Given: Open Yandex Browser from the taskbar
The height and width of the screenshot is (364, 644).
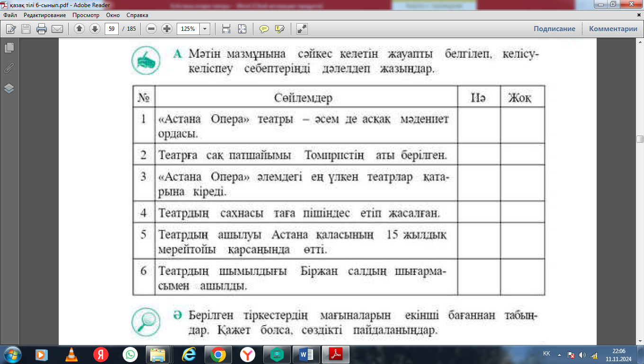Looking at the screenshot, I should [247, 354].
